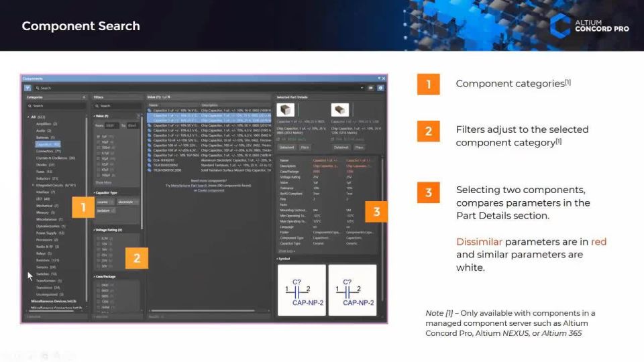Screen dimensions: 644x362
Task: Select the Amplifiers category
Action: click(46, 124)
